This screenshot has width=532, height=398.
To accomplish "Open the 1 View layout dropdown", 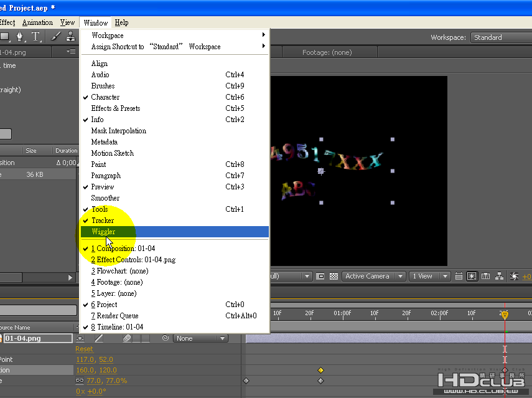I will point(429,276).
